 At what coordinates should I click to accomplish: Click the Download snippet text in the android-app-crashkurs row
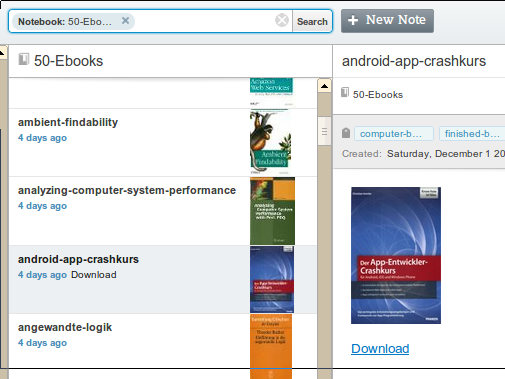tap(94, 275)
